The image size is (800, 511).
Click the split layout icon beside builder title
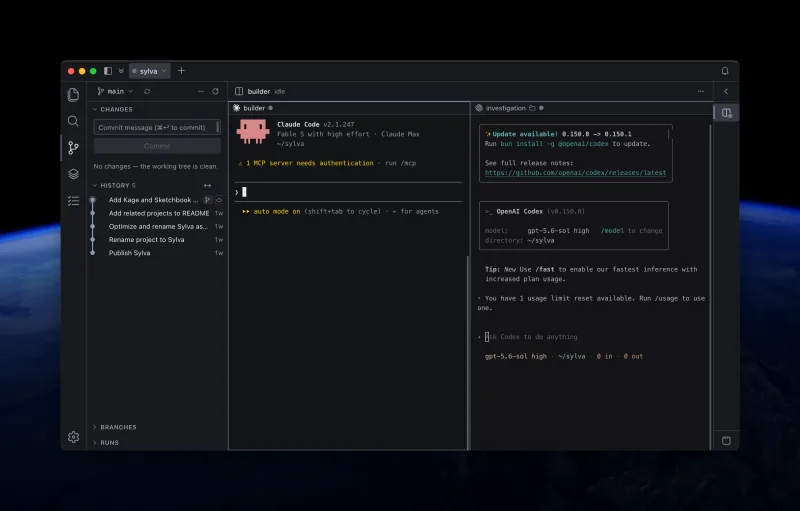pyautogui.click(x=239, y=91)
